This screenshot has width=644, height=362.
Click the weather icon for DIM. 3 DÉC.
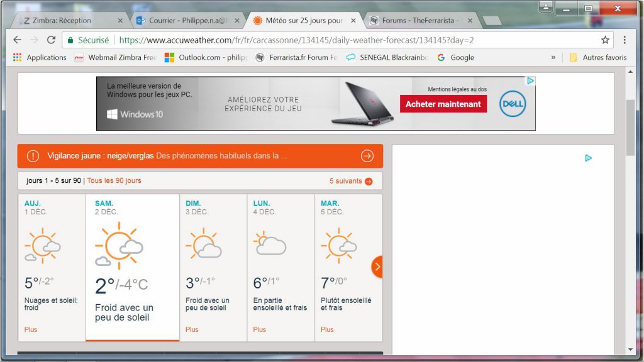coord(204,244)
